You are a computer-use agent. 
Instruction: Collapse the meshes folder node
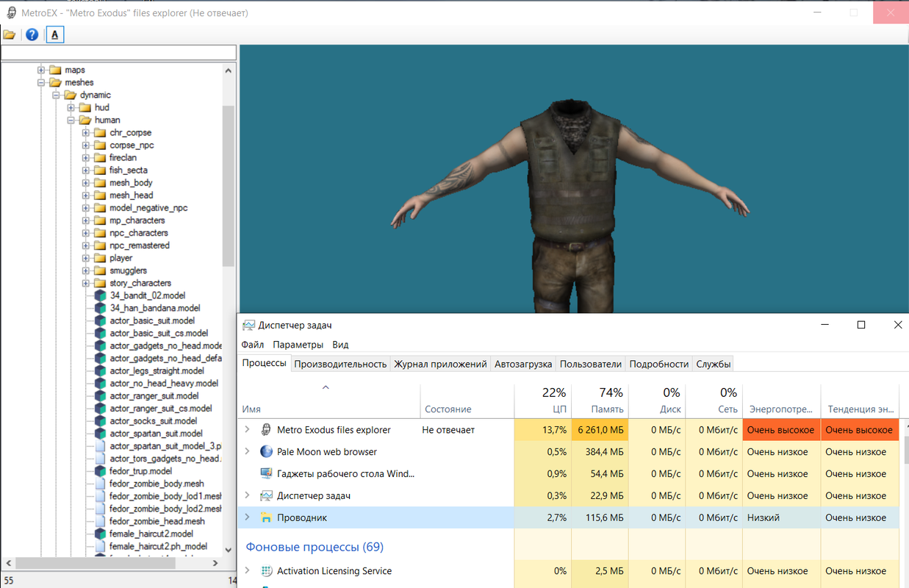pyautogui.click(x=42, y=82)
